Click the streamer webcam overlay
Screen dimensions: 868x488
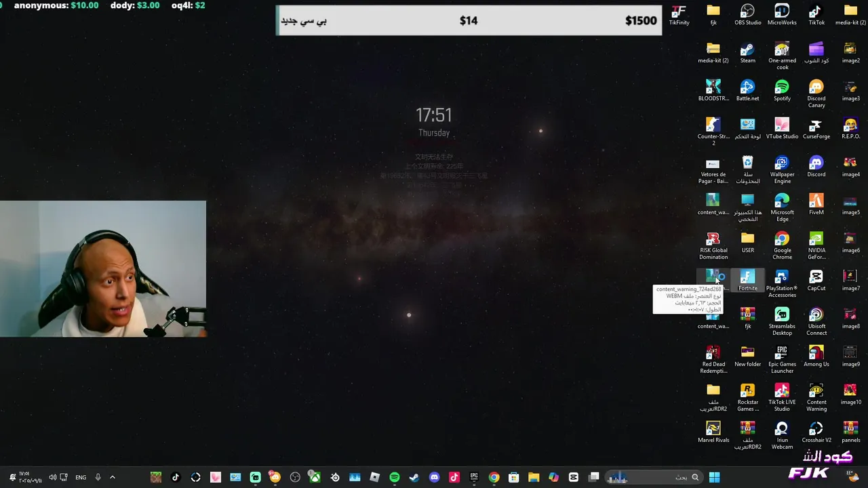point(103,268)
